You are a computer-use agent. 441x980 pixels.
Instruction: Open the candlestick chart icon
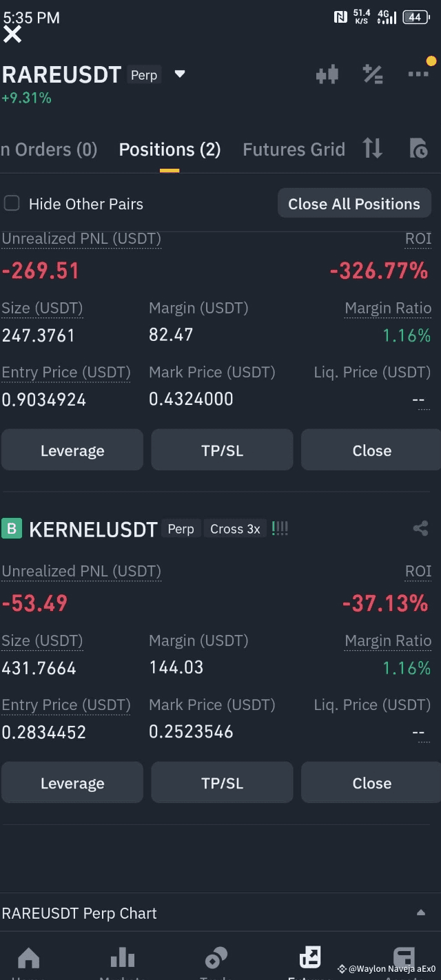[327, 74]
